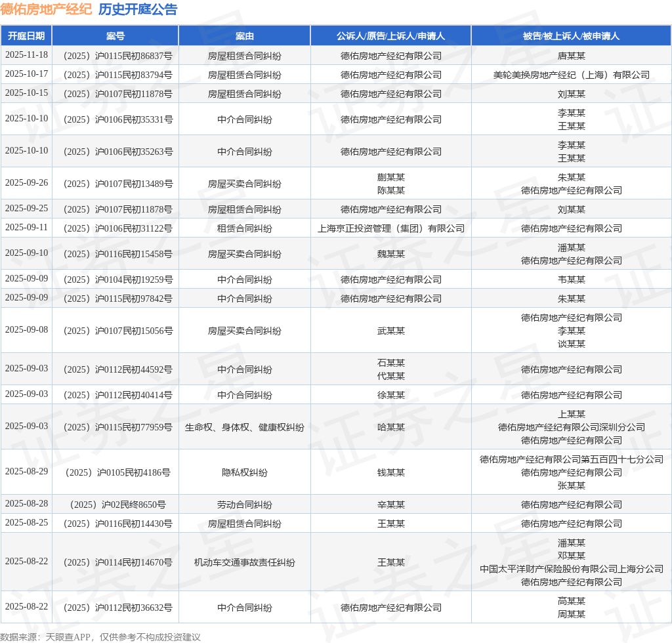Click case number 沪0112民初40414号
This screenshot has width=672, height=643.
tap(118, 395)
